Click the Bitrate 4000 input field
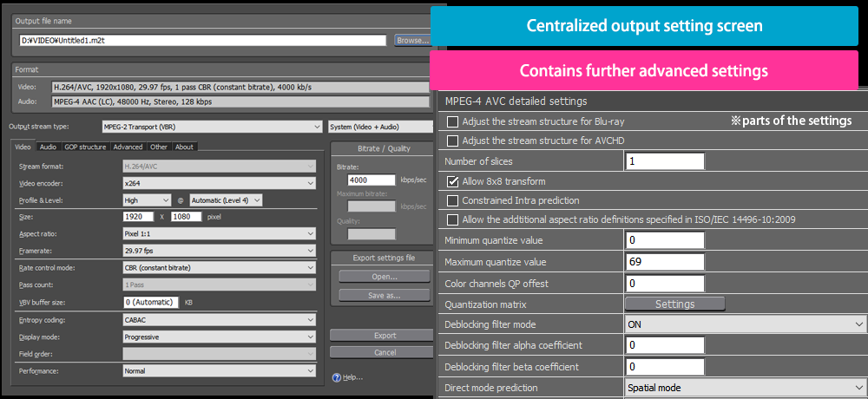 coord(372,180)
